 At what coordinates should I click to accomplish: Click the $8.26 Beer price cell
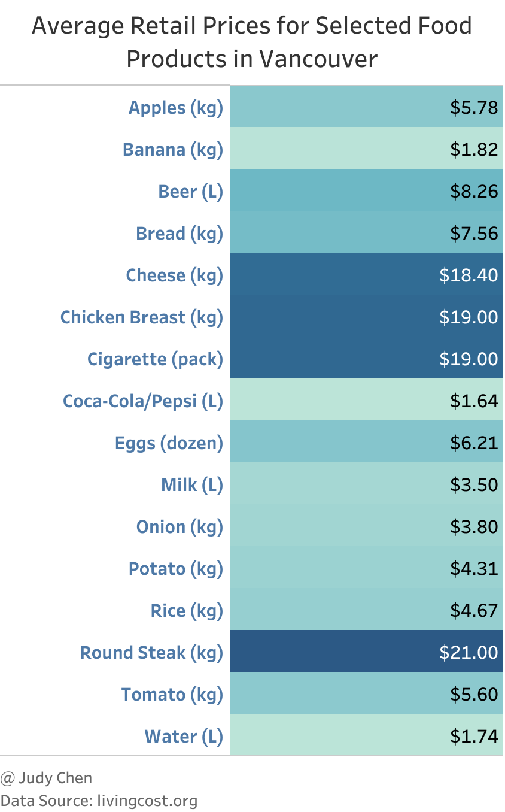coord(366,191)
